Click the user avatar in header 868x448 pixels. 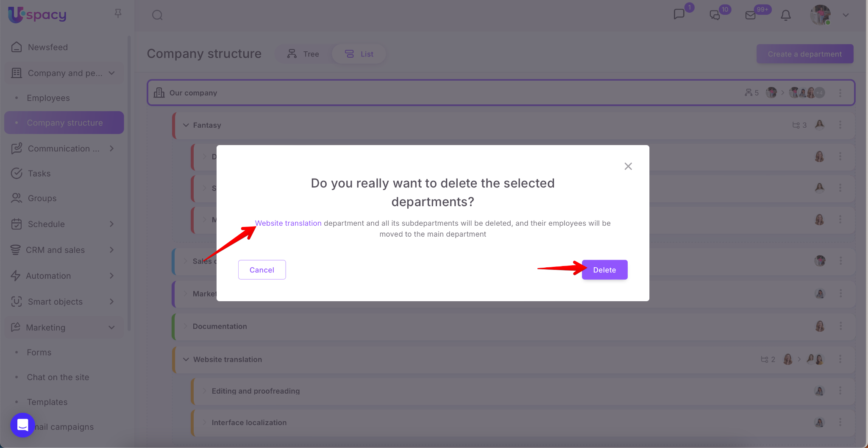[x=820, y=15]
